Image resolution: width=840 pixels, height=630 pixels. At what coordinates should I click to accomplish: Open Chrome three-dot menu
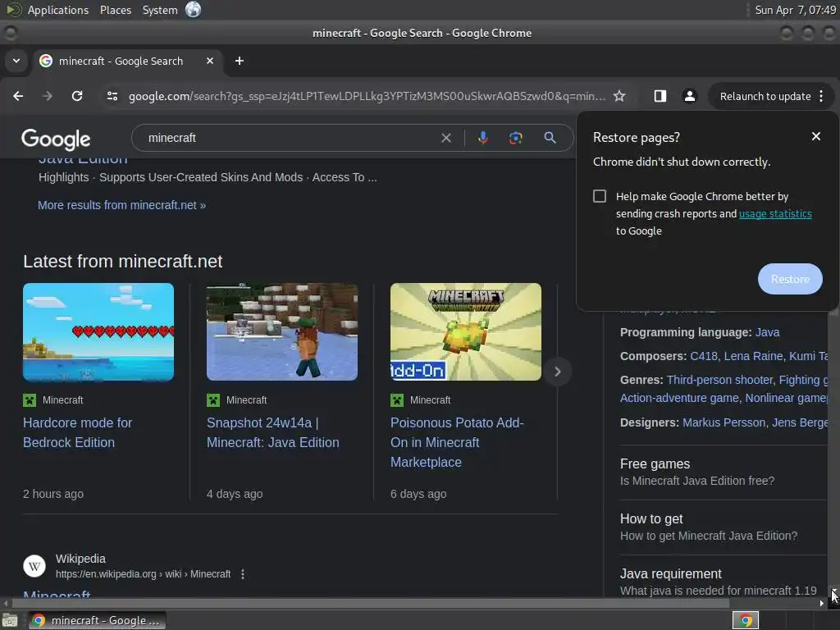[821, 96]
